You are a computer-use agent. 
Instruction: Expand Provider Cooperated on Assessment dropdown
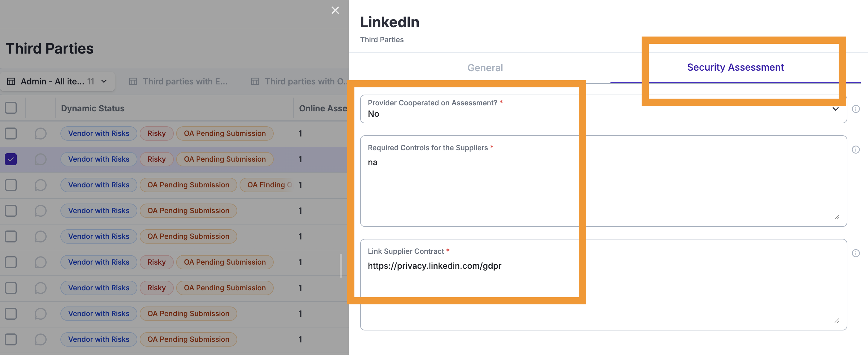coord(835,109)
